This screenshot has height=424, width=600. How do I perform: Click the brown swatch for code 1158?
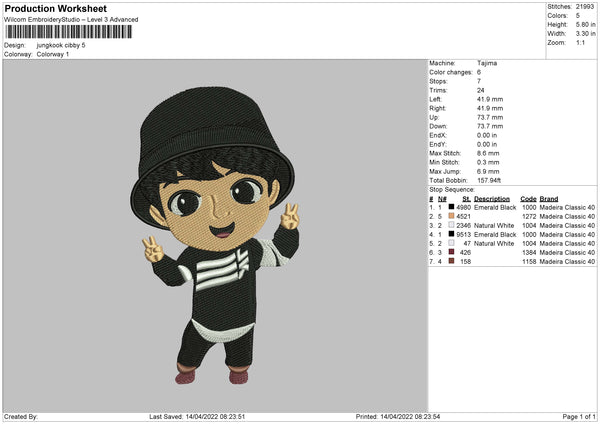tap(451, 261)
